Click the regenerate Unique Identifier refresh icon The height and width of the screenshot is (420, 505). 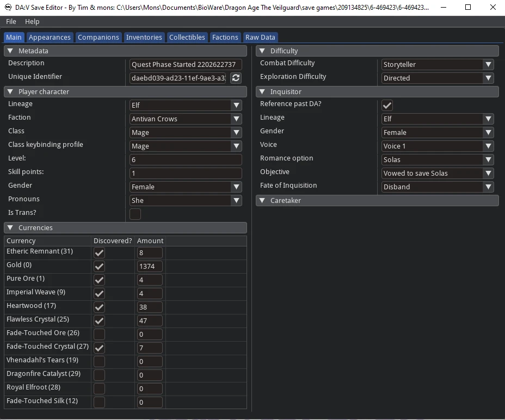pos(236,78)
